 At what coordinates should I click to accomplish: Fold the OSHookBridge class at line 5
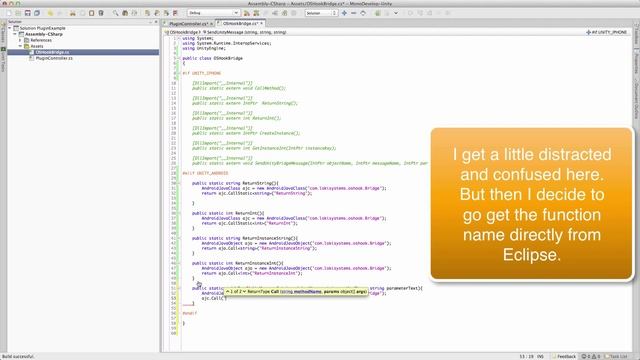pos(179,58)
